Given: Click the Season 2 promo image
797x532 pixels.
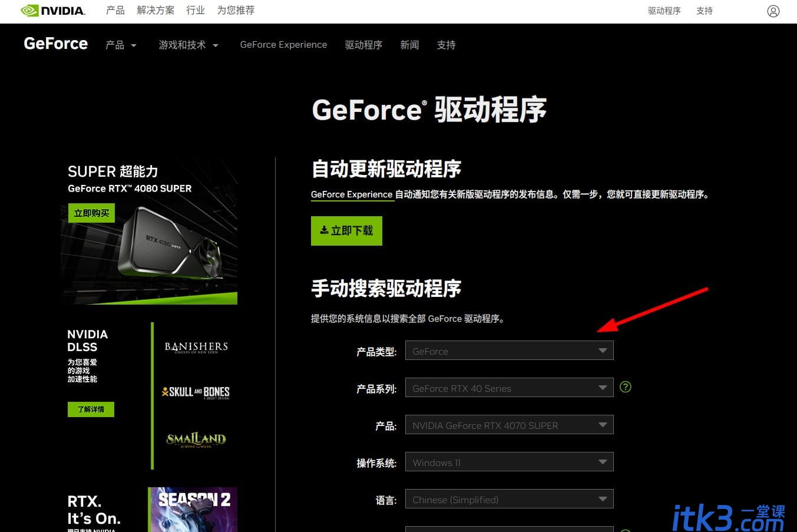Looking at the screenshot, I should click(193, 510).
